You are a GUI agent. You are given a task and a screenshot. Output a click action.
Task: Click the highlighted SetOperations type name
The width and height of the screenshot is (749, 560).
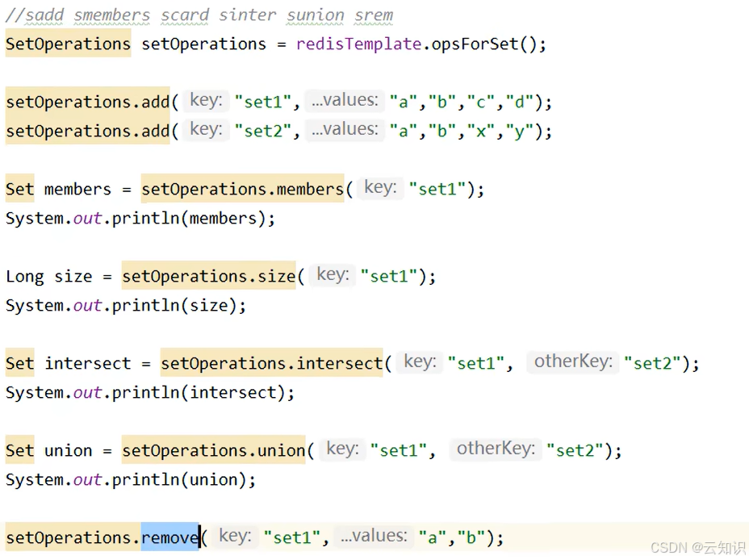68,44
